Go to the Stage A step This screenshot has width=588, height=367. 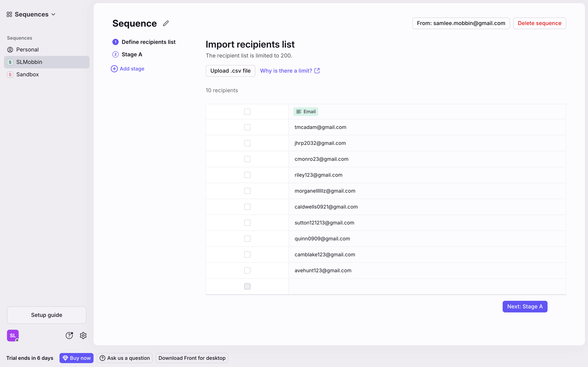pyautogui.click(x=132, y=54)
